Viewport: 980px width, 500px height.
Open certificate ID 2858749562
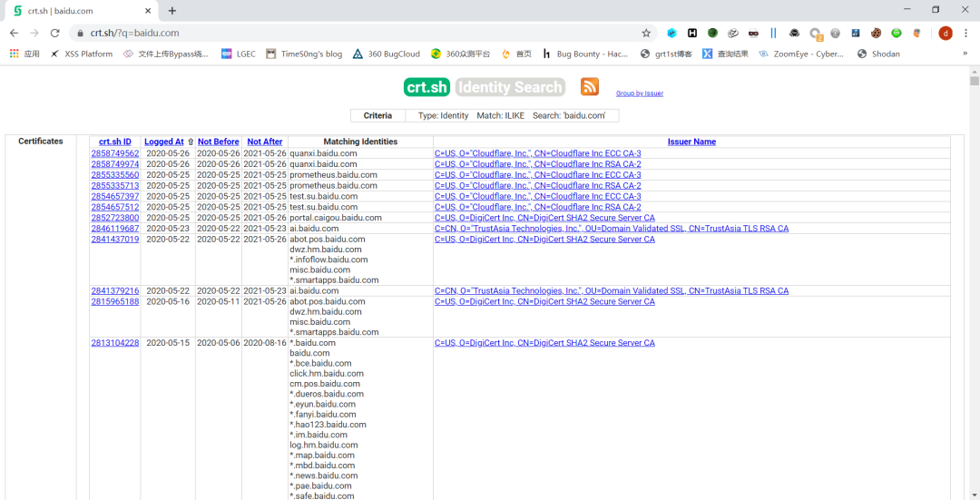coord(115,153)
